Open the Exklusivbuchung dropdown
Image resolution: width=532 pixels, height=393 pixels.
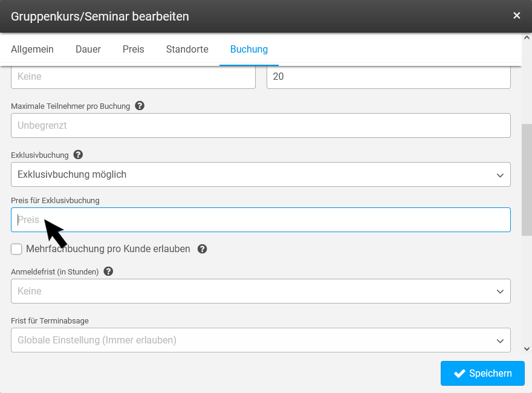pyautogui.click(x=261, y=175)
